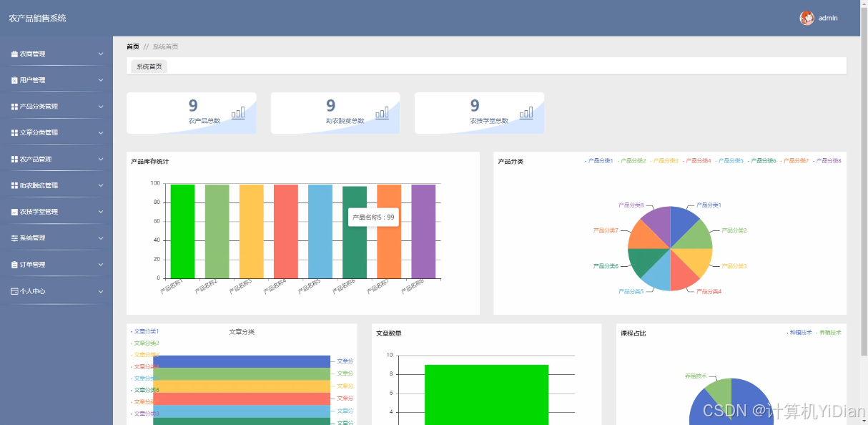Click the bar chart icon on 助农脱贫总数 card
This screenshot has height=425, width=868.
click(x=383, y=112)
